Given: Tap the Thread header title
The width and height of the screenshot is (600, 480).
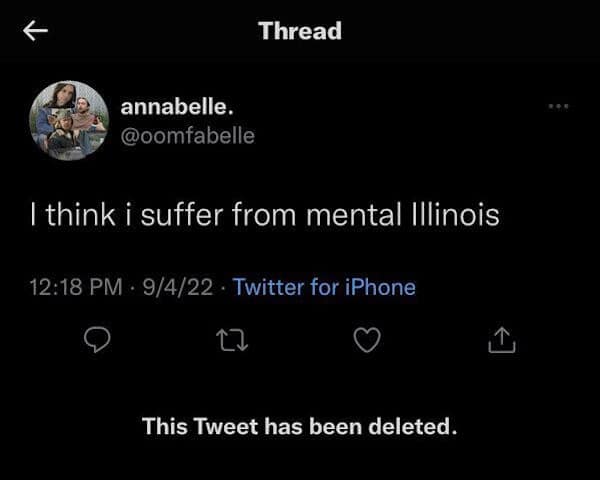Looking at the screenshot, I should [300, 31].
